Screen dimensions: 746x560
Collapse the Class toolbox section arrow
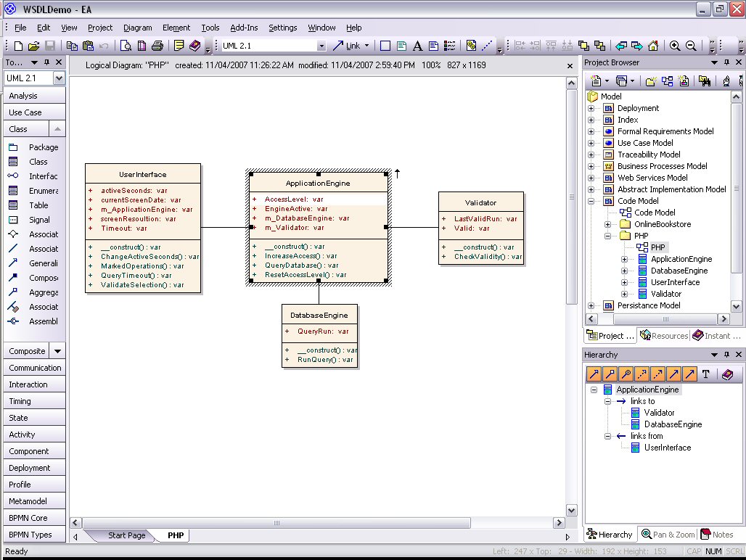tap(57, 129)
